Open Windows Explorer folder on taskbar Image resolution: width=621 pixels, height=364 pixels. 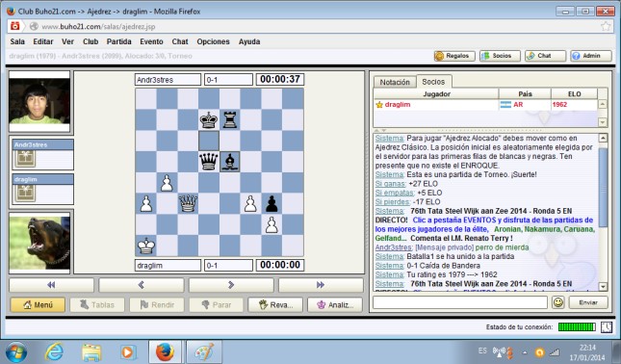tap(91, 352)
